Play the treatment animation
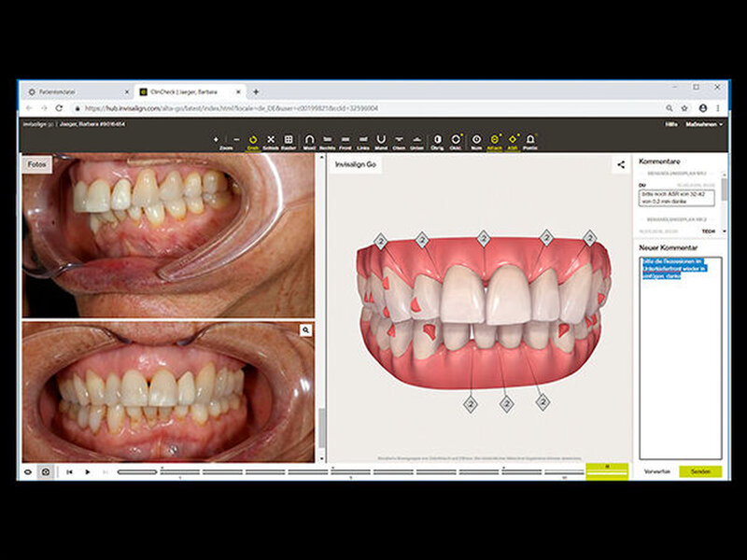Image resolution: width=747 pixels, height=560 pixels. click(x=87, y=472)
